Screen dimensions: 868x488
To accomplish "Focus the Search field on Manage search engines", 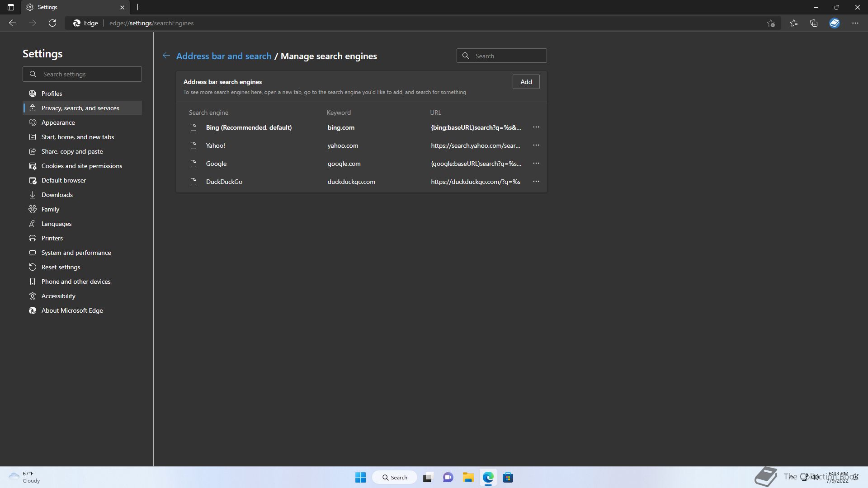I will 502,56.
